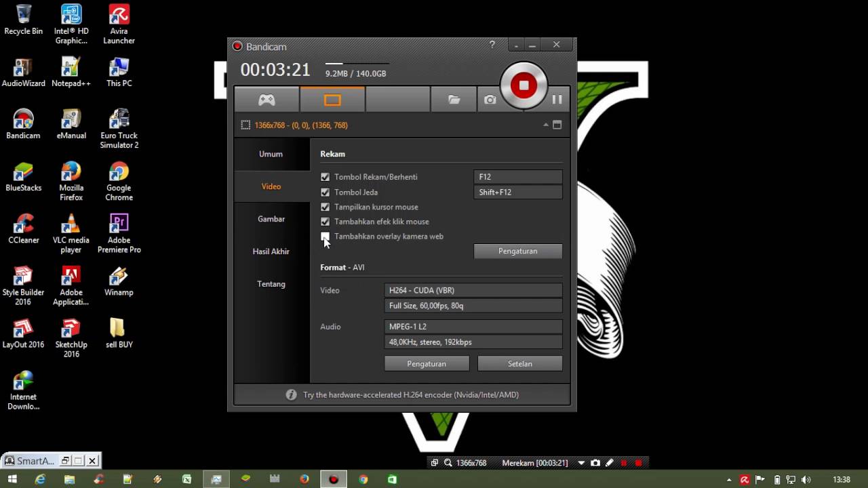Stop recording with the big red button

pyautogui.click(x=524, y=85)
